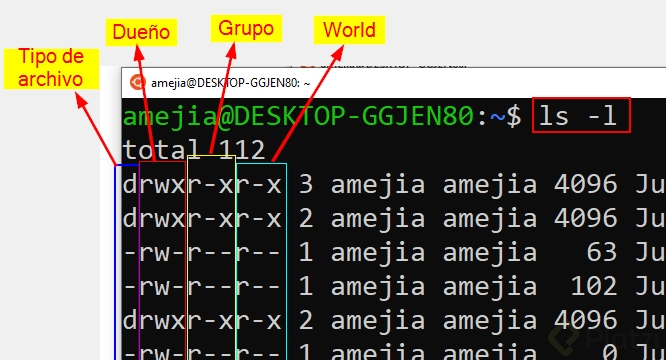Click the 'Tipo de archivo' label
This screenshot has height=360, width=666.
tap(51, 68)
